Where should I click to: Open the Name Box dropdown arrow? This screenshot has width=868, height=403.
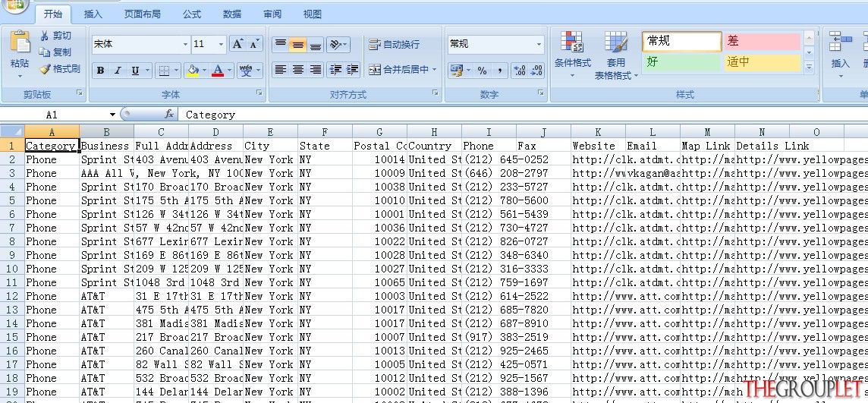pos(112,115)
